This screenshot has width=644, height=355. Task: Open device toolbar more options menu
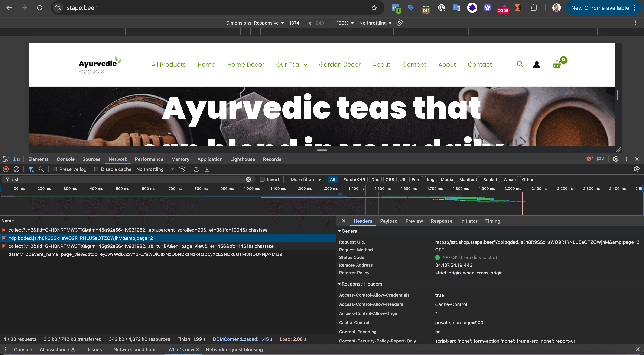pyautogui.click(x=635, y=23)
